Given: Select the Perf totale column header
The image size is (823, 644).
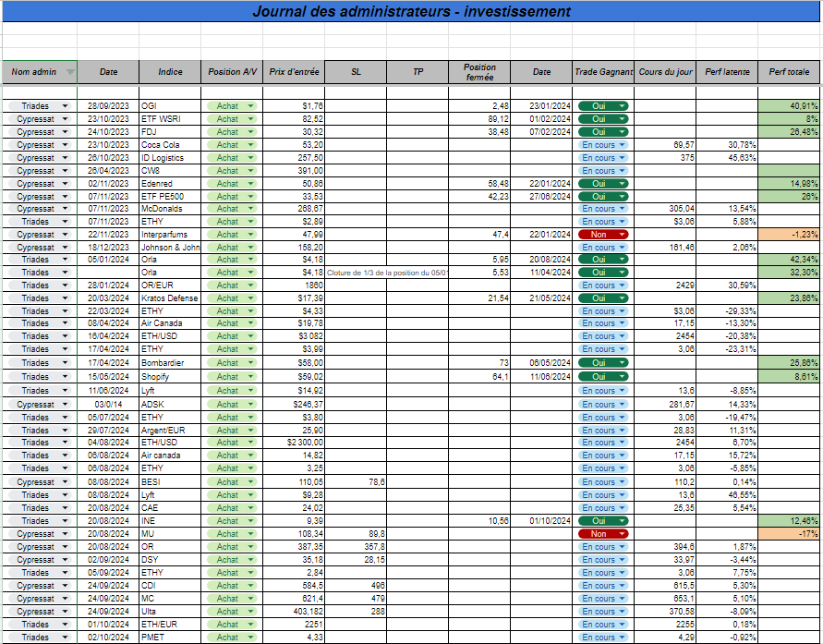Looking at the screenshot, I should pos(789,72).
